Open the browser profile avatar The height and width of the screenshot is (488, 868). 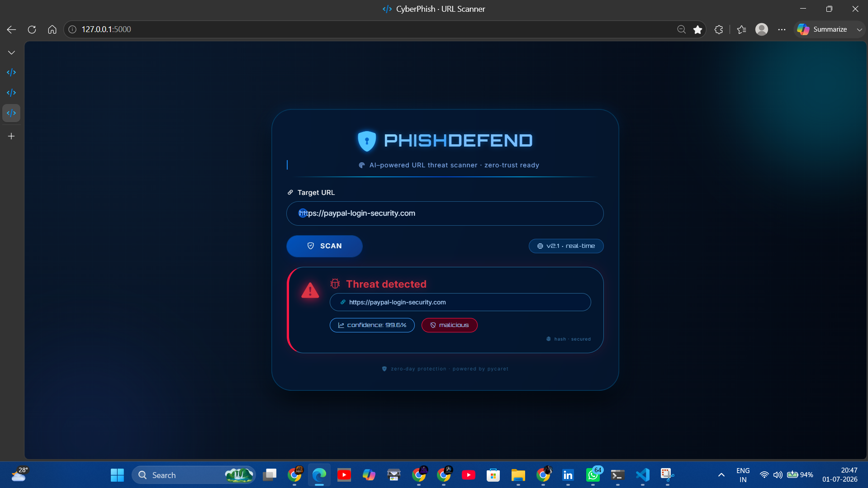click(762, 29)
